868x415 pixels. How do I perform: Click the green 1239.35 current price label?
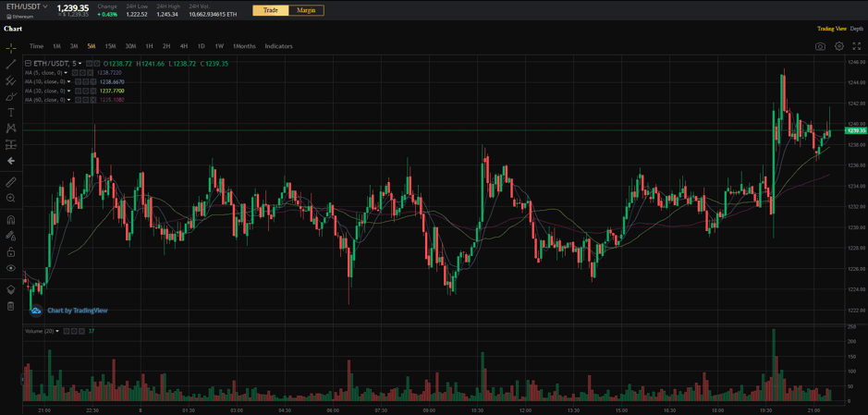point(855,131)
